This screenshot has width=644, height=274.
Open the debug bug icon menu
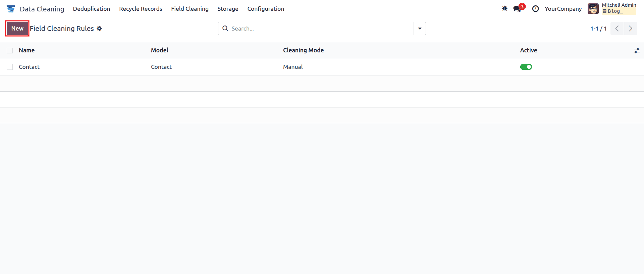point(504,8)
